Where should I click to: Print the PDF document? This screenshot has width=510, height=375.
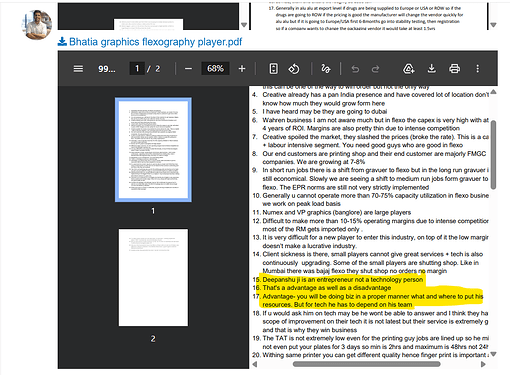454,69
